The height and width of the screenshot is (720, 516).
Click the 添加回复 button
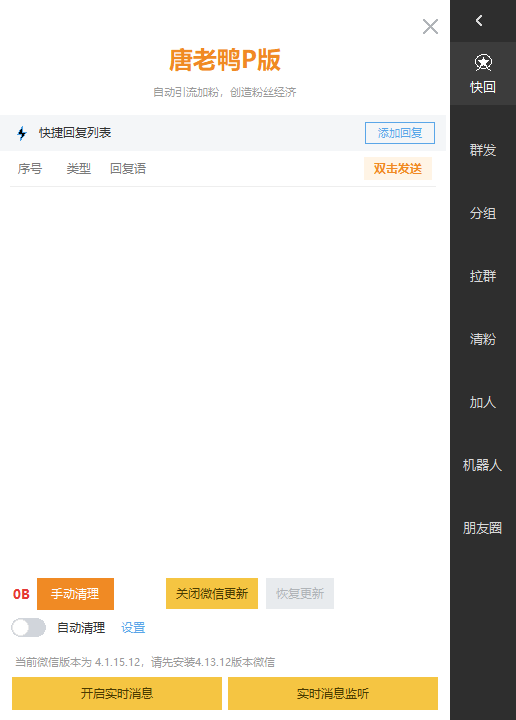click(400, 133)
